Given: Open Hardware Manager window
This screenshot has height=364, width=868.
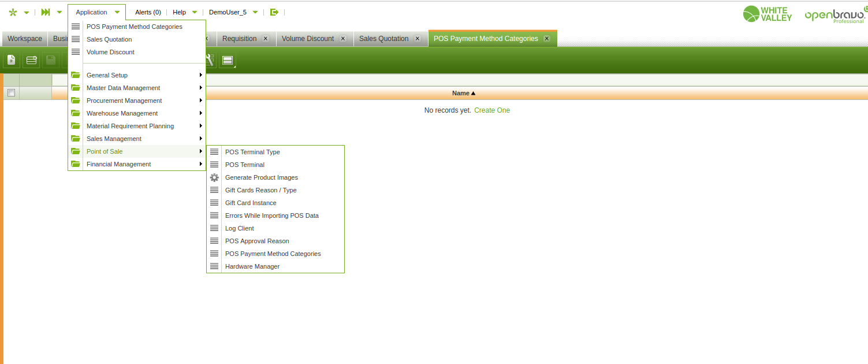Looking at the screenshot, I should pos(275,266).
